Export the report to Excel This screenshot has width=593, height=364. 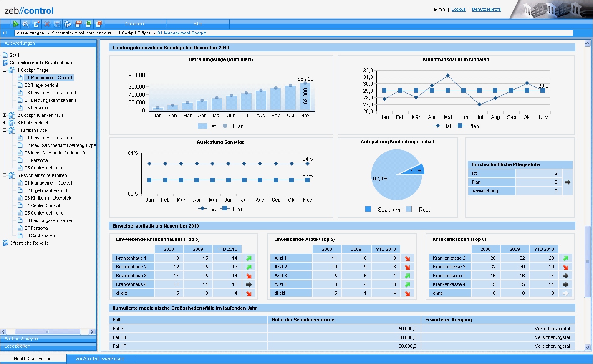(88, 24)
